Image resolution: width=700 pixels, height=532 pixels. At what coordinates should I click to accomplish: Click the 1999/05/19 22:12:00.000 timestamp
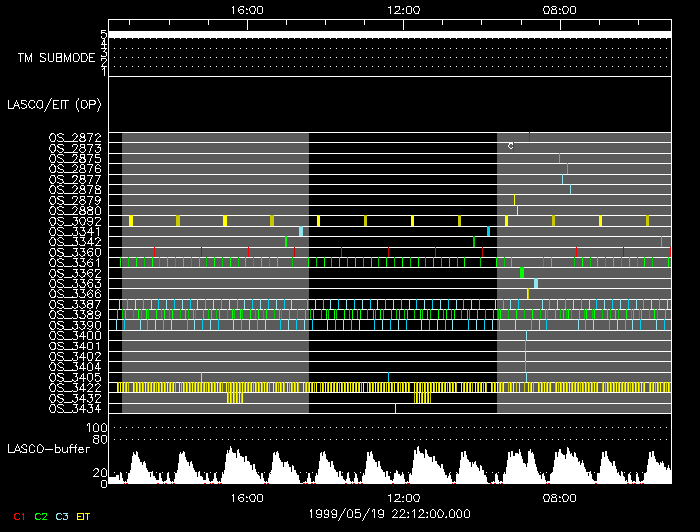pyautogui.click(x=389, y=513)
